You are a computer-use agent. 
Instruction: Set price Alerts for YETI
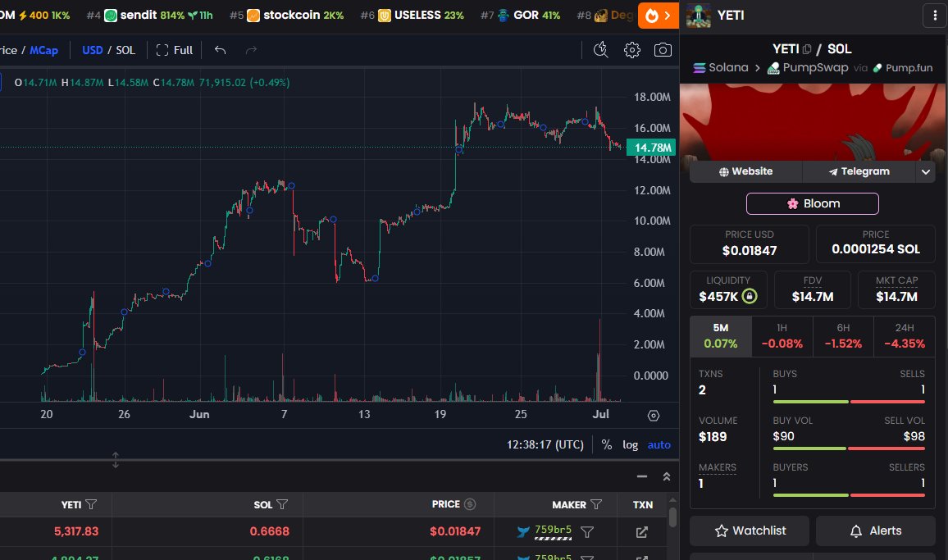click(x=876, y=531)
